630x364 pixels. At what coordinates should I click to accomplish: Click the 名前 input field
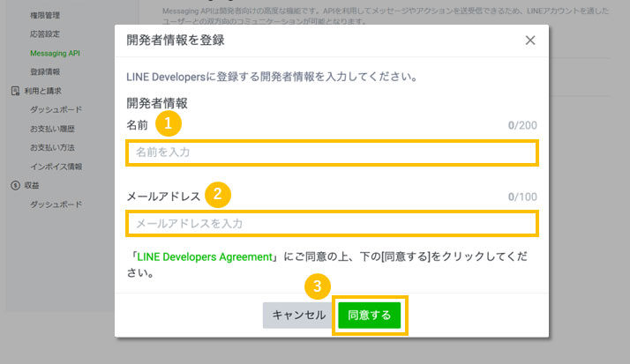[x=331, y=152]
